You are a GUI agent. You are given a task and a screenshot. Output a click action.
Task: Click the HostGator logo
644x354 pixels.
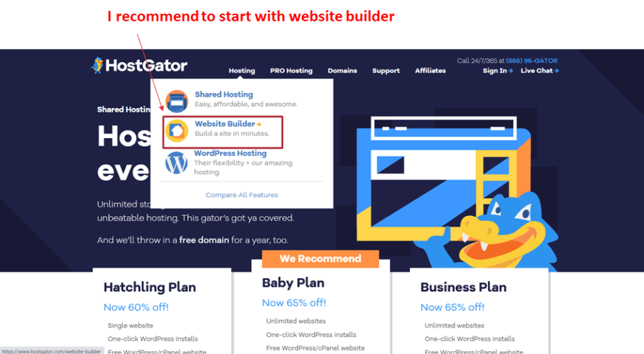(140, 65)
